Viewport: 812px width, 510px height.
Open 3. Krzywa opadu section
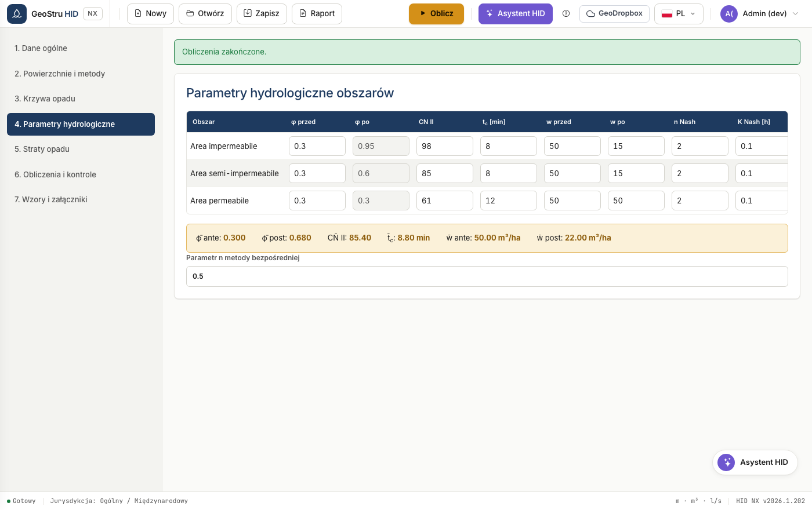[81, 99]
